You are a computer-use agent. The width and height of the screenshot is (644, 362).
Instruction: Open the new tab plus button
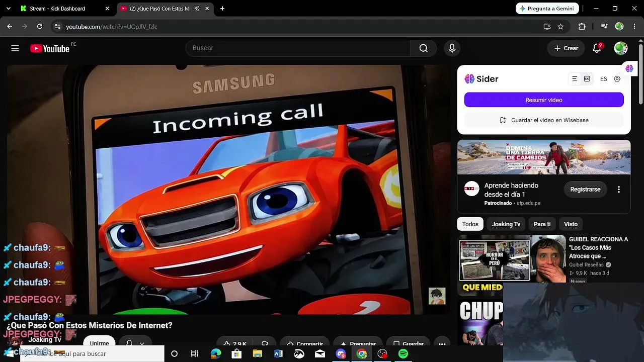coord(222,9)
